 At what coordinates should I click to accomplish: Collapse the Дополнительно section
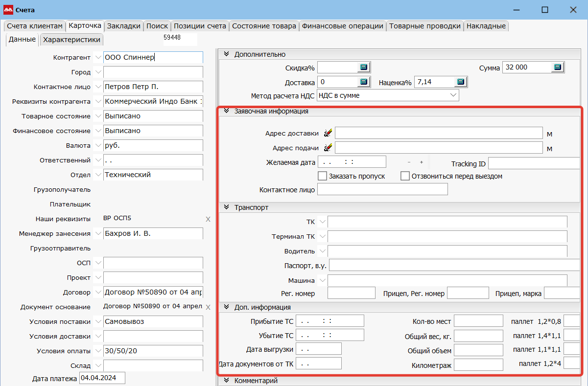pos(226,54)
